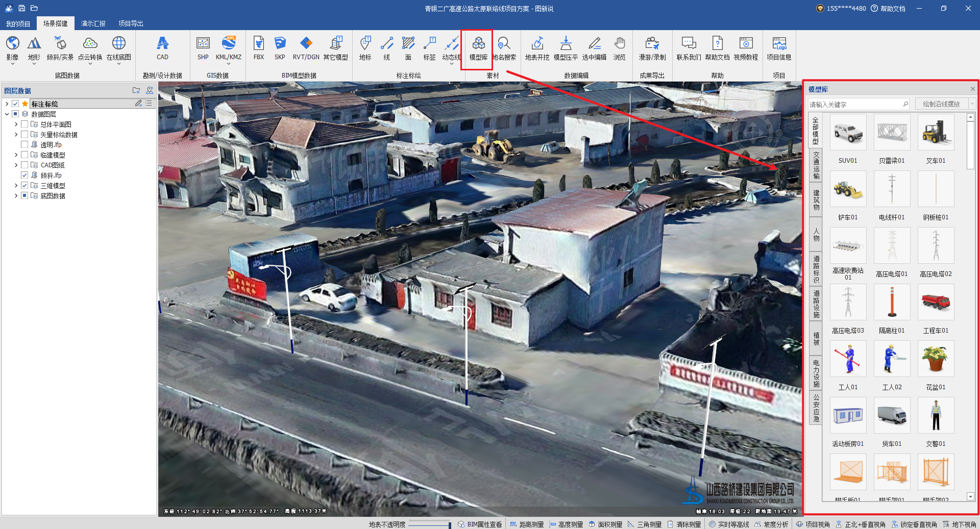980x529 pixels.
Task: Click the 漫游/录制 roaming record icon
Action: 652,48
